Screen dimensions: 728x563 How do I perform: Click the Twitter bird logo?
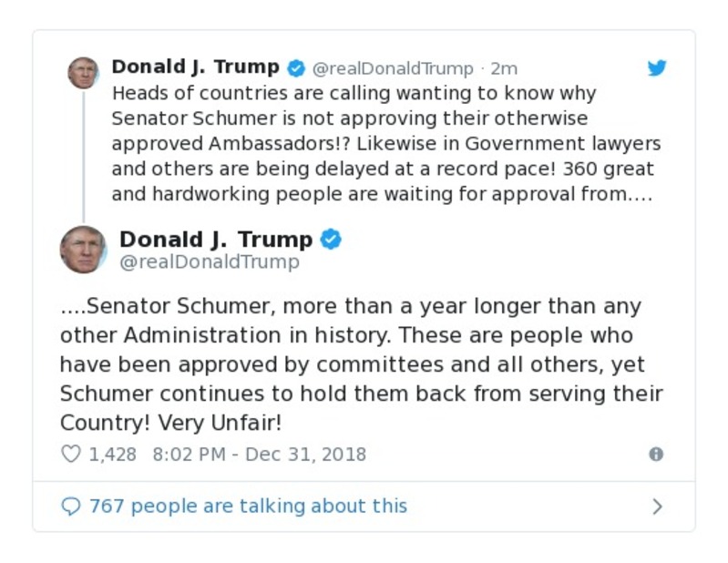[x=657, y=68]
